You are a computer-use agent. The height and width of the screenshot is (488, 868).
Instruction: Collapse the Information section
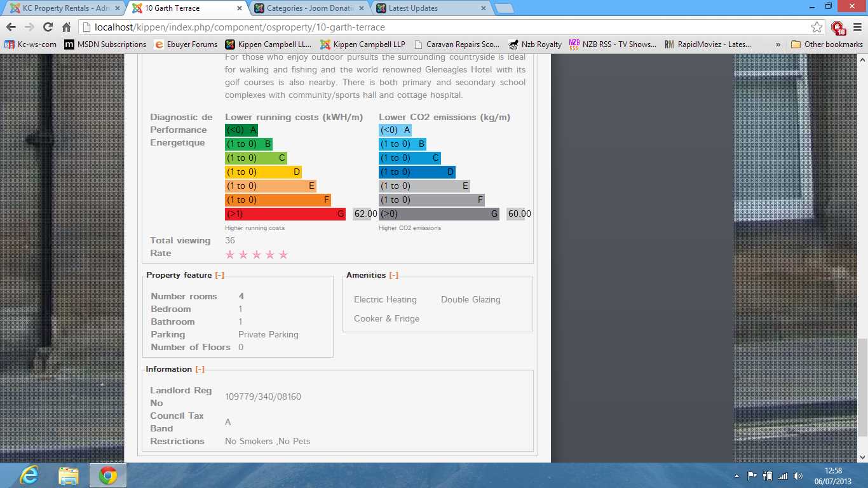(200, 369)
